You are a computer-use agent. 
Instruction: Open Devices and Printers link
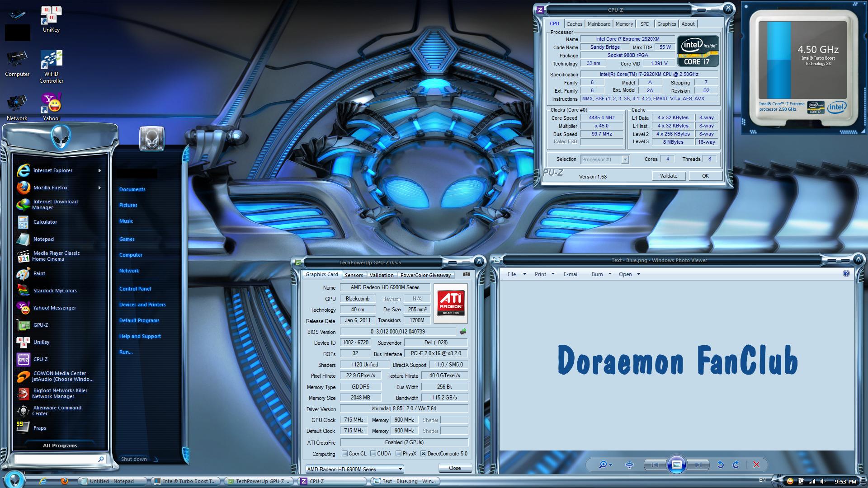[x=142, y=305]
